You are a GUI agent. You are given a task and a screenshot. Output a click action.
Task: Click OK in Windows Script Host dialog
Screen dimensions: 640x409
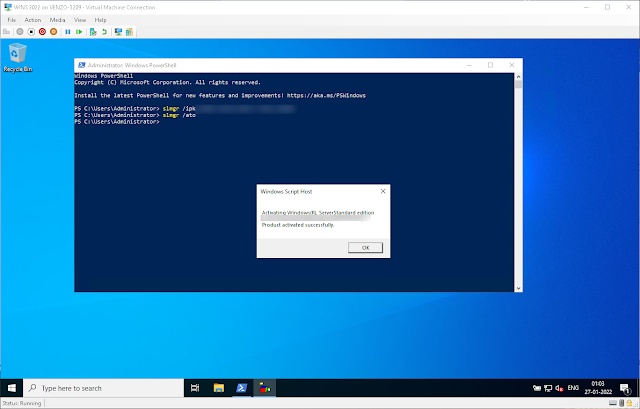click(x=365, y=248)
